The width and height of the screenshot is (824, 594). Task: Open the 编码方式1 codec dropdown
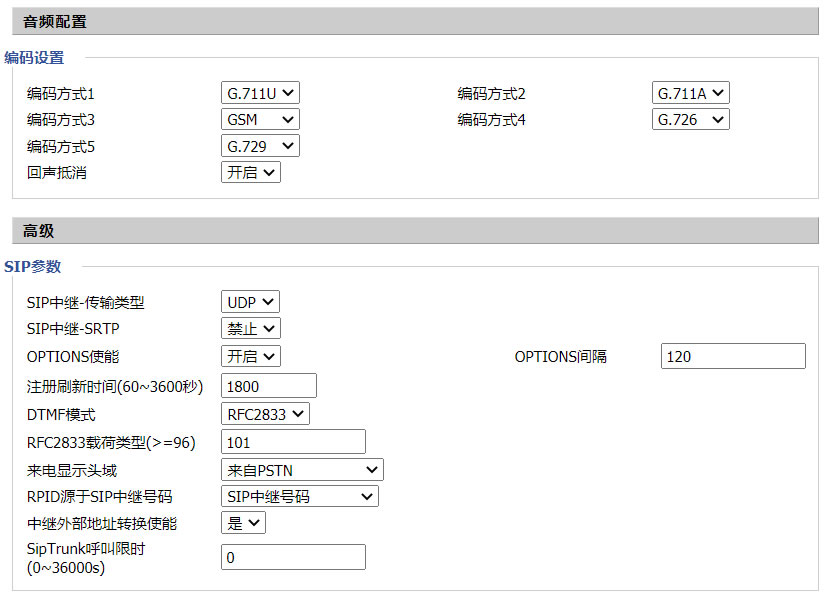260,93
